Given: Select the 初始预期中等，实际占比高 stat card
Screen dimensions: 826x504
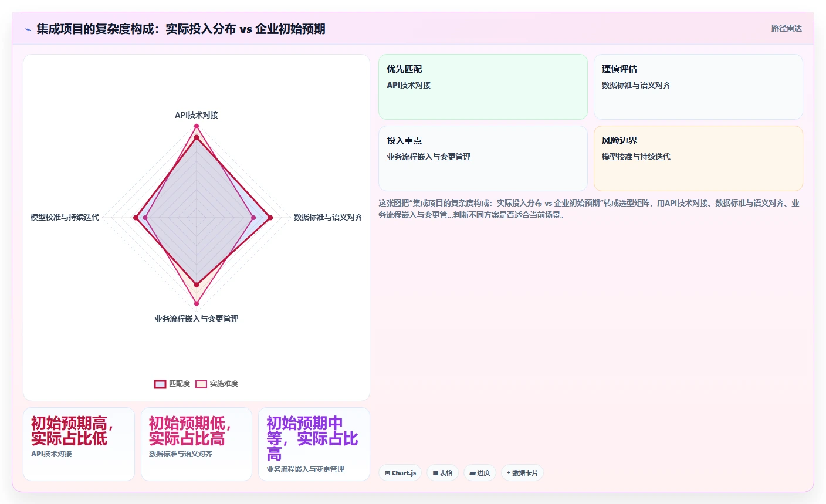Looking at the screenshot, I should [x=314, y=444].
